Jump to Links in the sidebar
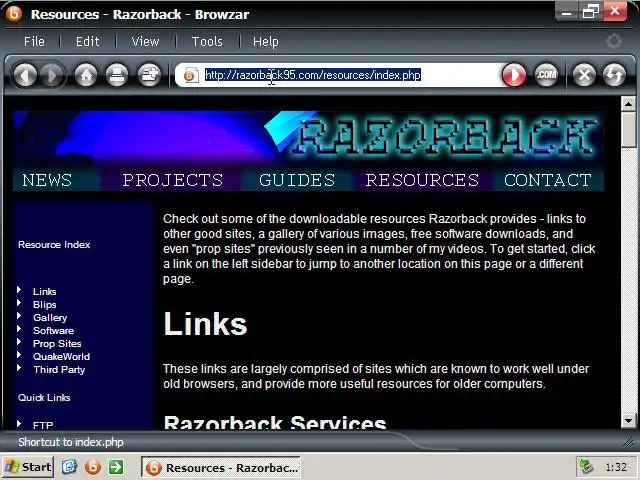This screenshot has height=480, width=640. [x=44, y=292]
